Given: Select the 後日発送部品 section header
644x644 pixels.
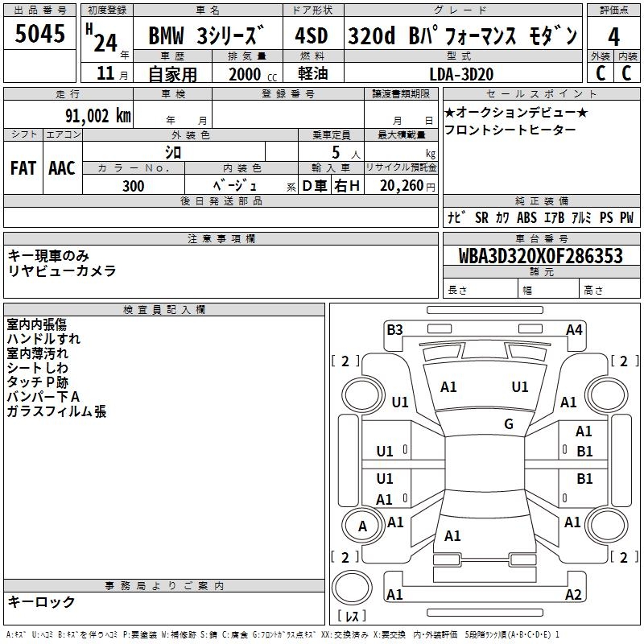Looking at the screenshot, I should (221, 200).
